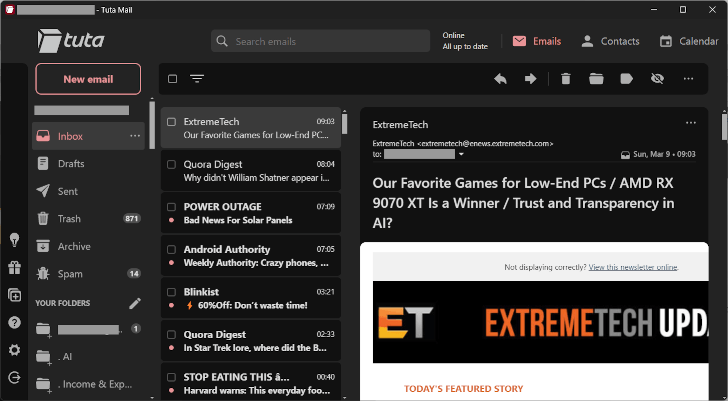Check the ExtremeTech email checkbox
Viewport: 728px width, 401px height.
(171, 122)
